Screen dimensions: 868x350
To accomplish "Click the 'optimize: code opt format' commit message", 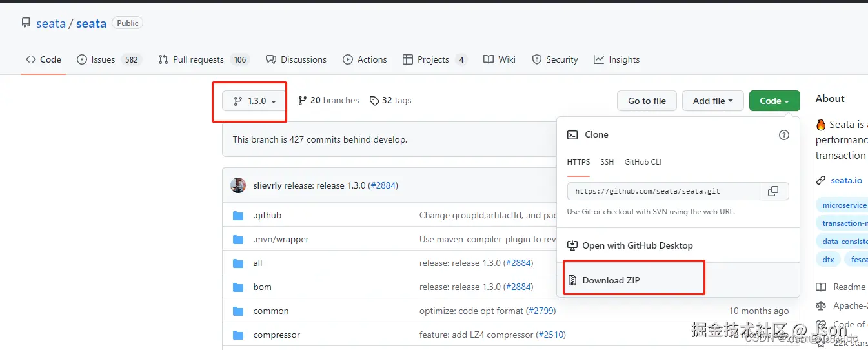I will click(x=471, y=311).
